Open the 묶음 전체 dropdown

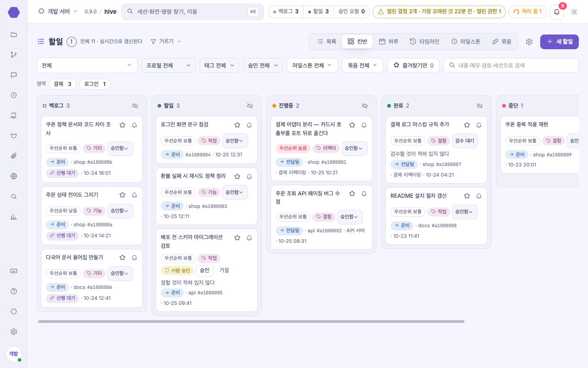coord(362,65)
